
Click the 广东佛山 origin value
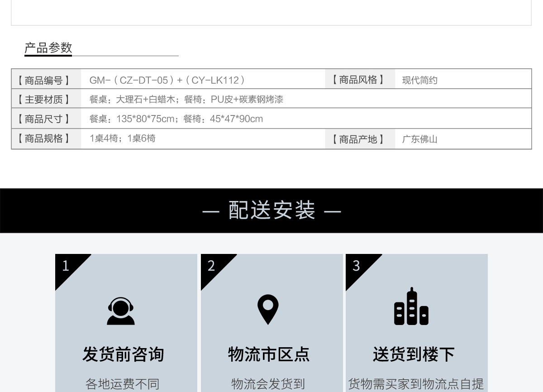(420, 139)
